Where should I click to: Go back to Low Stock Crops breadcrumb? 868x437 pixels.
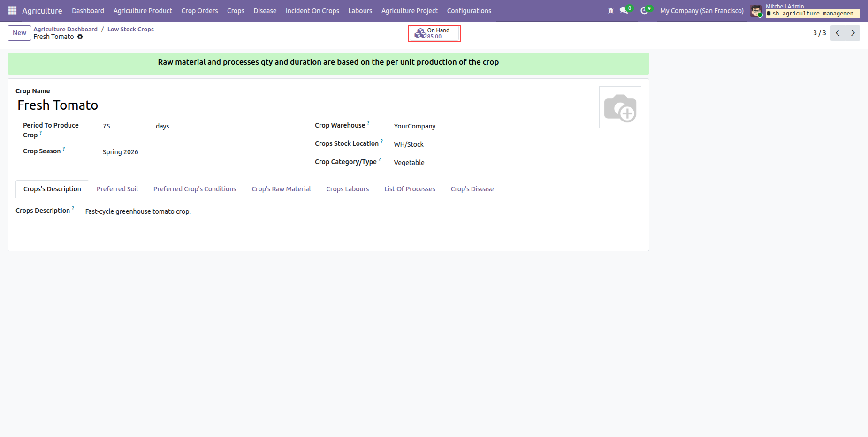[130, 29]
